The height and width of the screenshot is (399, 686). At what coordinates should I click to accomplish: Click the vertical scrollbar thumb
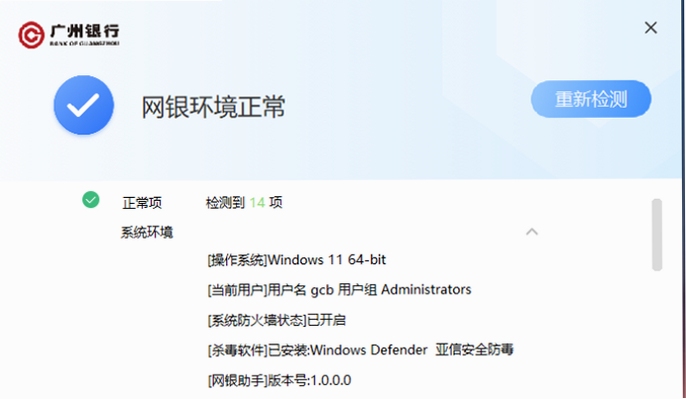tap(656, 235)
